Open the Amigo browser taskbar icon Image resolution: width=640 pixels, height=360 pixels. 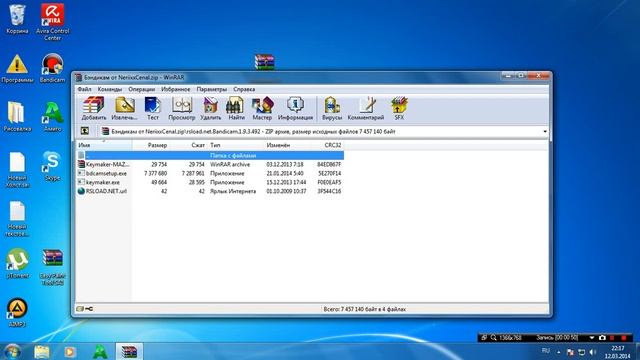(x=100, y=351)
